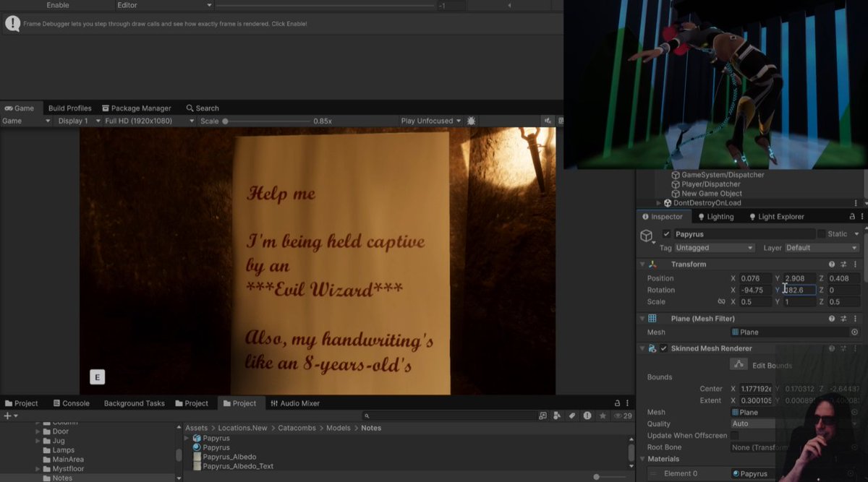This screenshot has width=868, height=482.
Task: Toggle the Papyrus object active checkbox
Action: [666, 234]
